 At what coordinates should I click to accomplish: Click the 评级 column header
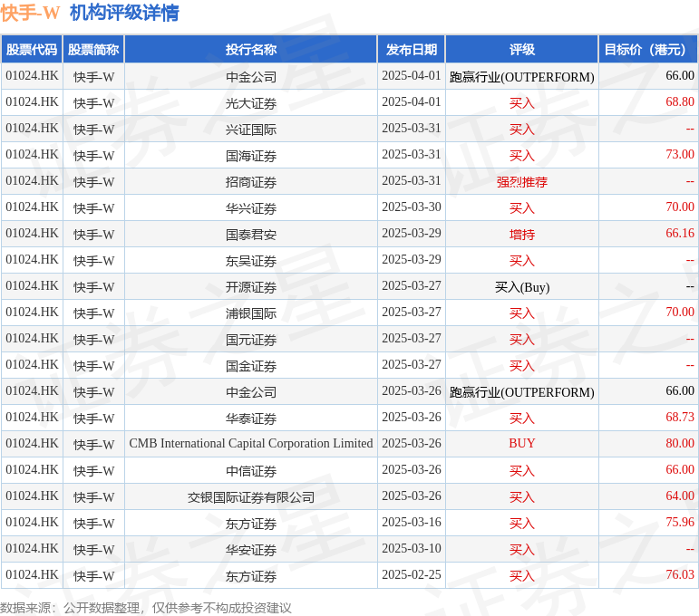[522, 50]
